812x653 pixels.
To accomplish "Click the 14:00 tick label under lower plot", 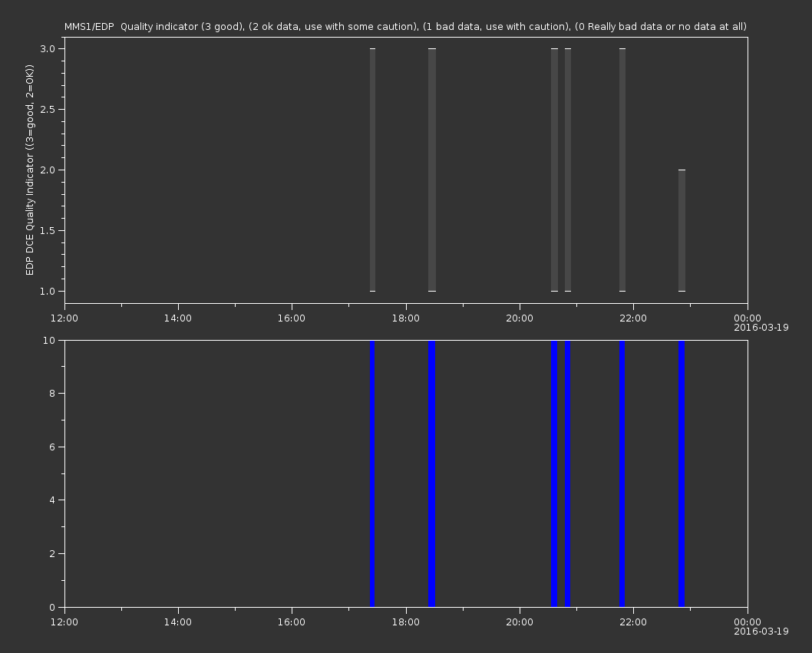I will [178, 622].
